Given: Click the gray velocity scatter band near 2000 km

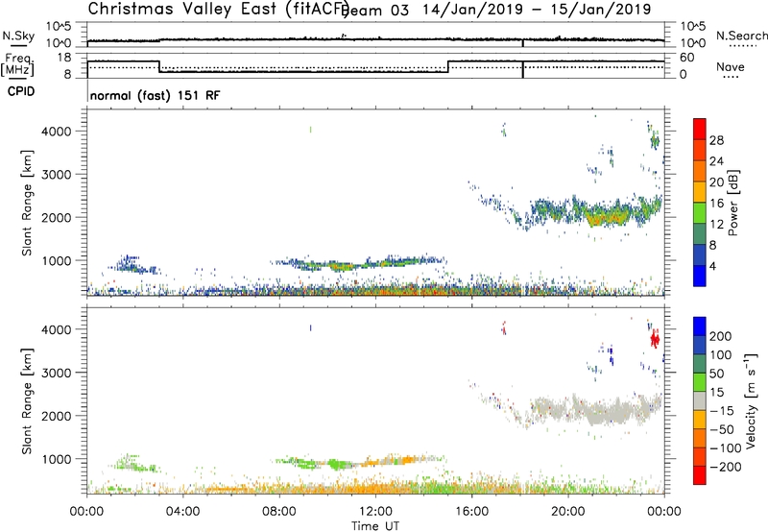Looking at the screenshot, I should (595, 410).
